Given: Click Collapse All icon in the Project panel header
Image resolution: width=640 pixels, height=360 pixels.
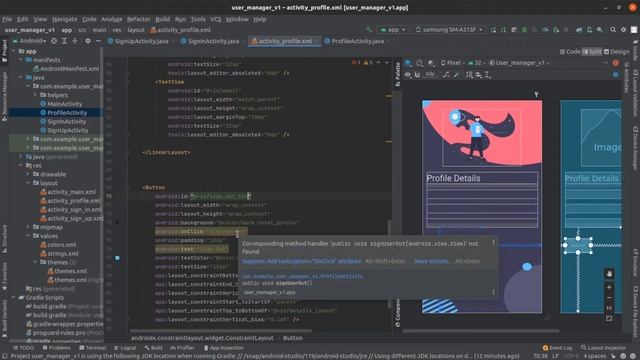Looking at the screenshot, I should [75, 41].
